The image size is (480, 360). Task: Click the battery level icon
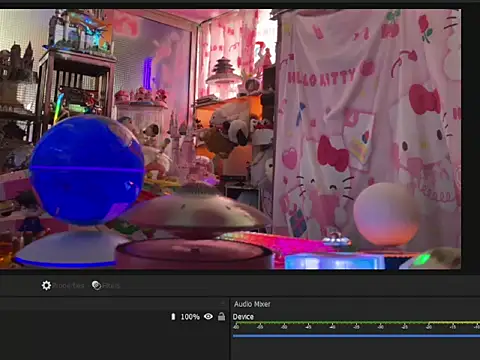[x=173, y=317]
